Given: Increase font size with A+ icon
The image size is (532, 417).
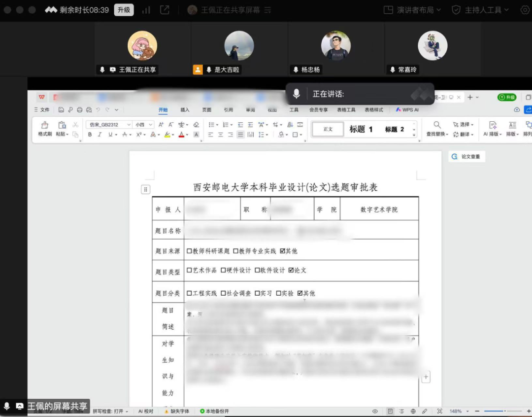Looking at the screenshot, I should coord(161,125).
